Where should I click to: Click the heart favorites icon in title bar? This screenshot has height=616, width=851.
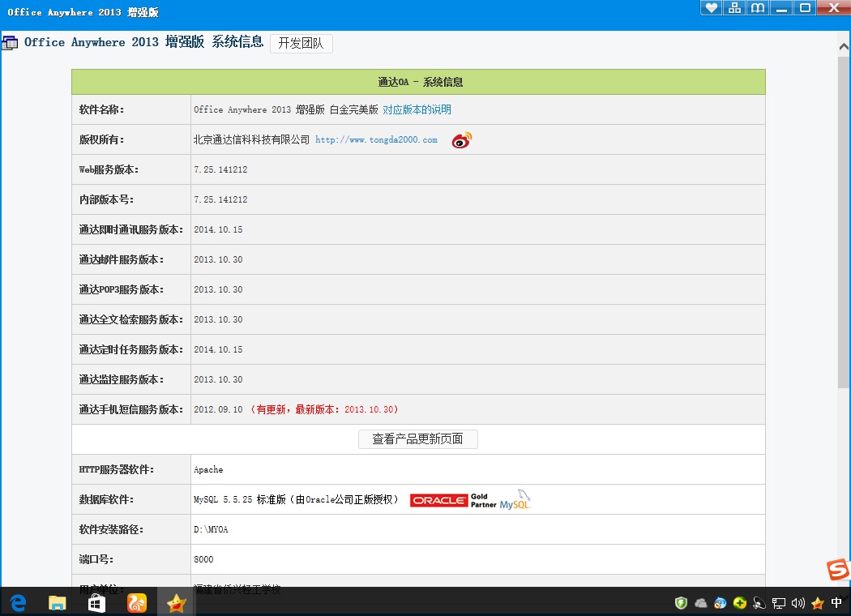(x=711, y=8)
